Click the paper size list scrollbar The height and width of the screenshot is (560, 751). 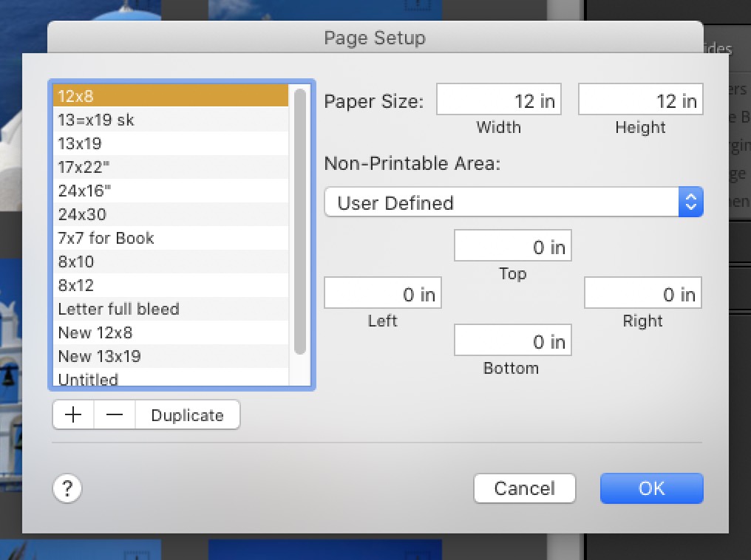300,222
